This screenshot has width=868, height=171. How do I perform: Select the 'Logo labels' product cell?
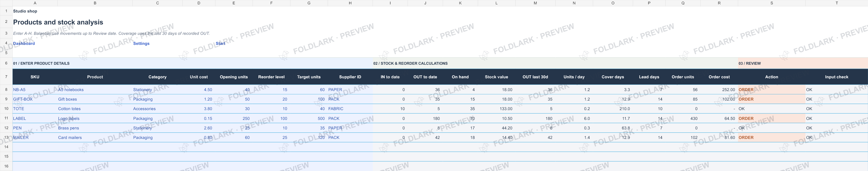coord(95,119)
